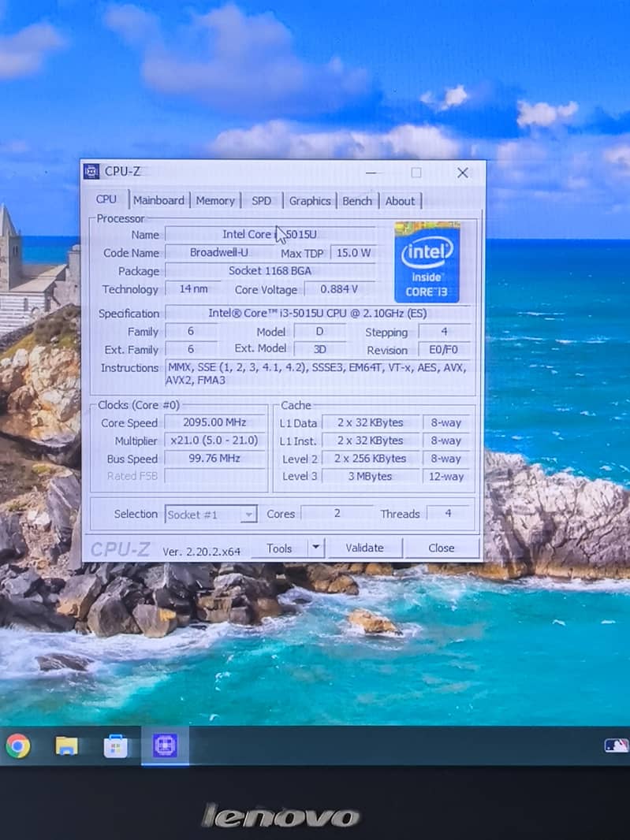The width and height of the screenshot is (630, 840).
Task: Click the 99.76 MHz bus speed value
Action: (x=214, y=458)
